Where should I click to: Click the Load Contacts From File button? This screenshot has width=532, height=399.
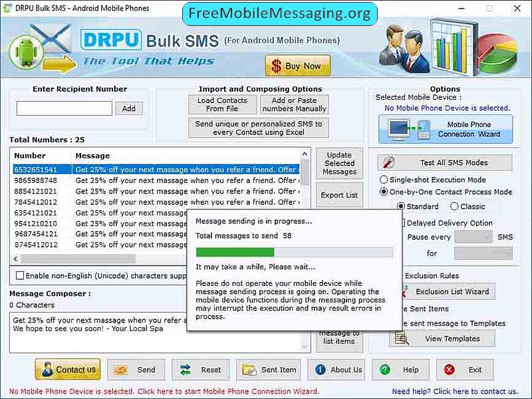click(222, 104)
